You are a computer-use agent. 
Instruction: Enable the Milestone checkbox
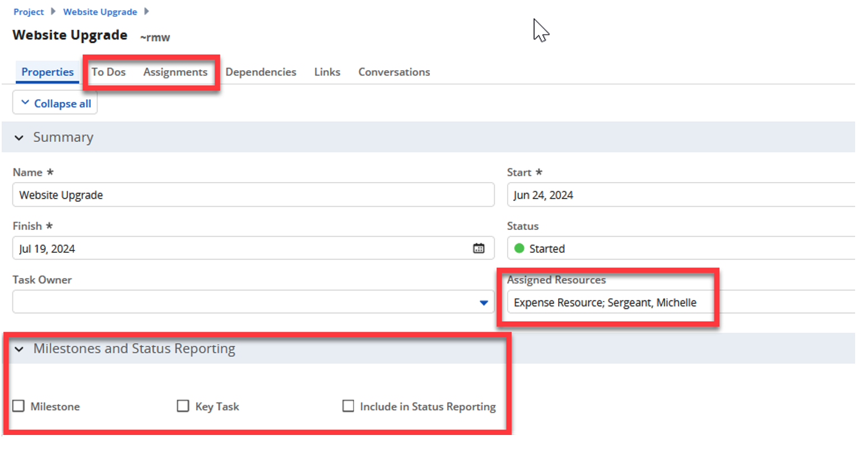click(18, 406)
